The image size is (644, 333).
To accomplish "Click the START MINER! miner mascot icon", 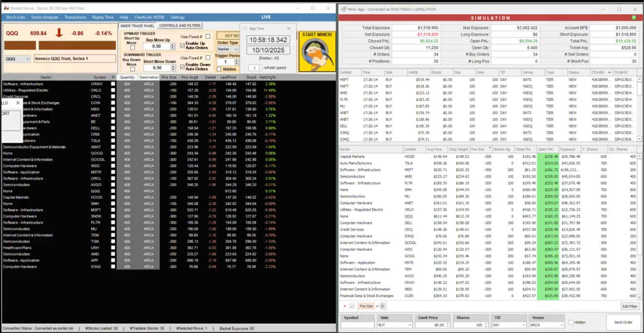I will point(317,52).
